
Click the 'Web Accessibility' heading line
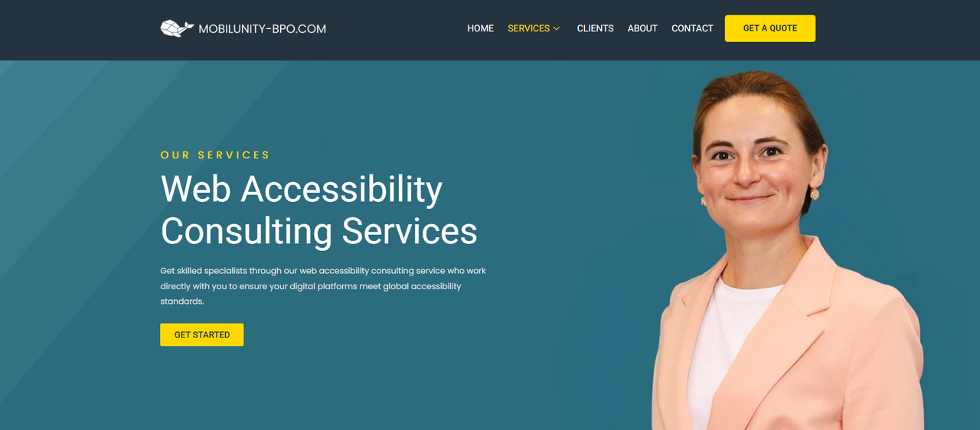click(x=301, y=189)
